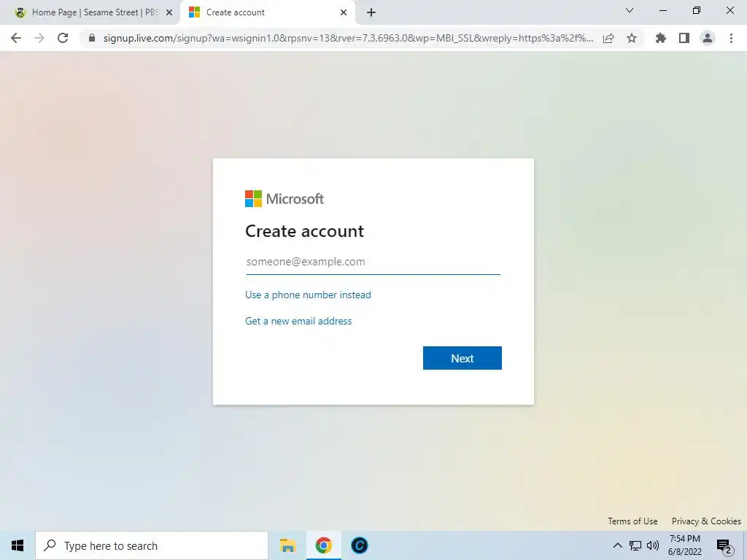Open the Privacy & Cookies link
Screen dimensions: 747x560
[706, 521]
